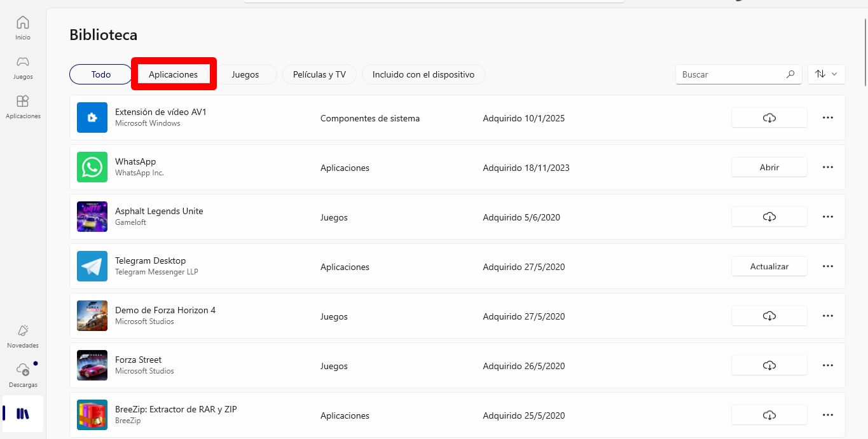The width and height of the screenshot is (868, 439).
Task: Open Novedades in the sidebar
Action: click(x=23, y=336)
